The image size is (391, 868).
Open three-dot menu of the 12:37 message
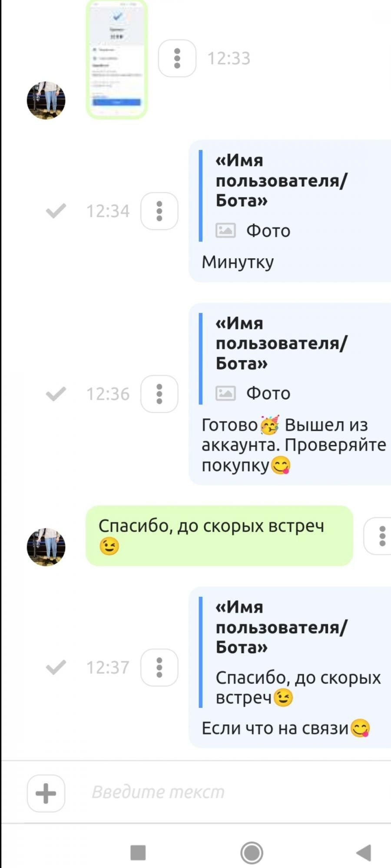[159, 667]
